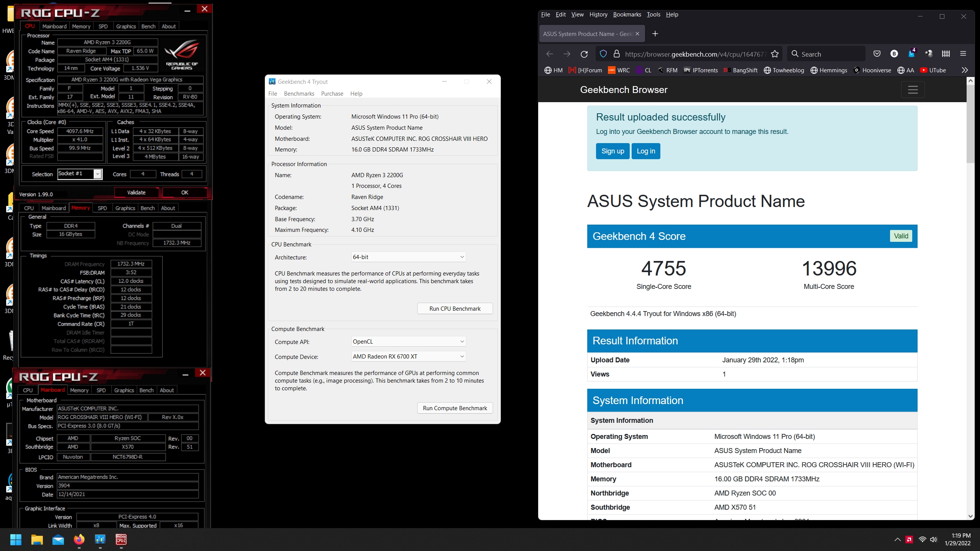The height and width of the screenshot is (551, 980).
Task: Show hidden system tray icons
Action: [x=897, y=540]
